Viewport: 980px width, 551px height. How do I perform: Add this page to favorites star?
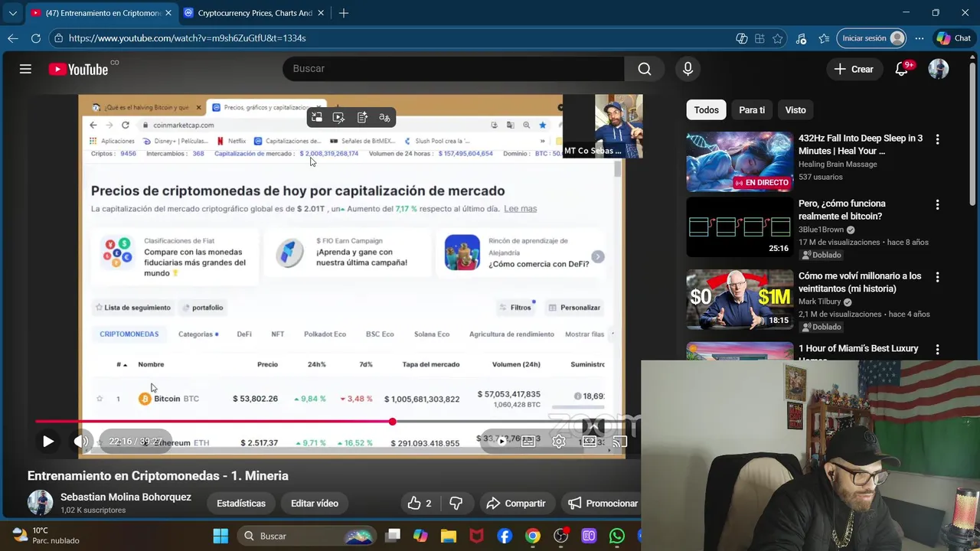click(x=778, y=38)
